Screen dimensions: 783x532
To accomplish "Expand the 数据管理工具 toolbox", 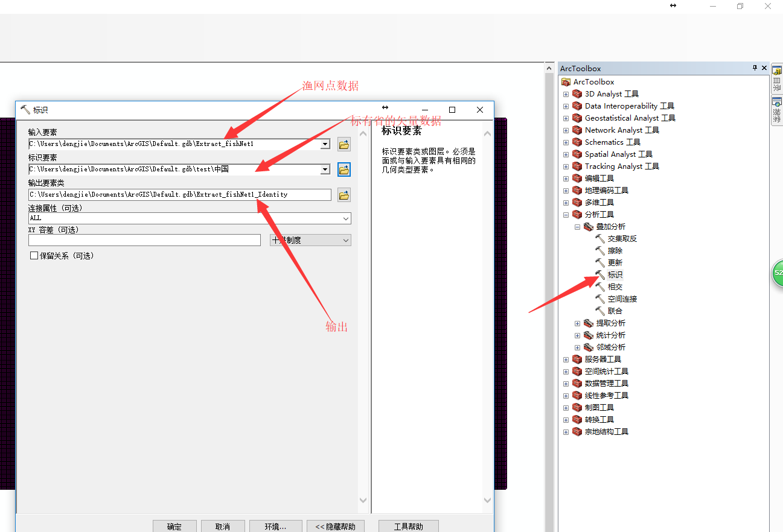I will pos(566,384).
